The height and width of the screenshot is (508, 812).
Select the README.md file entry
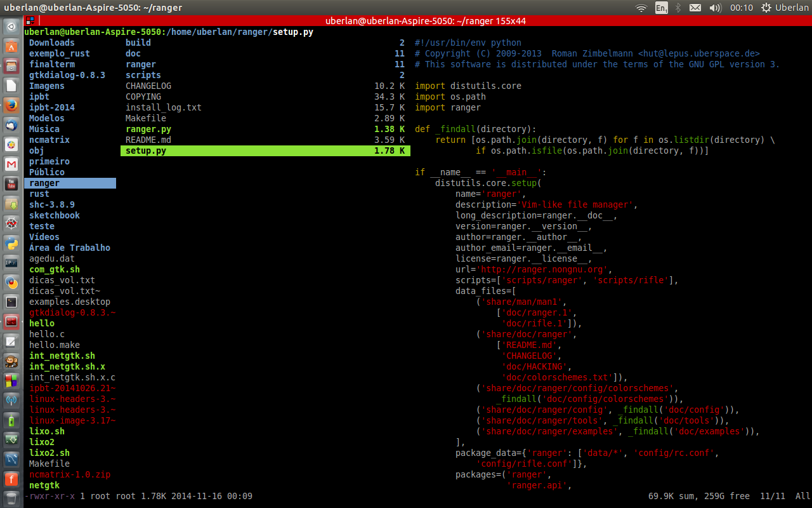click(148, 140)
